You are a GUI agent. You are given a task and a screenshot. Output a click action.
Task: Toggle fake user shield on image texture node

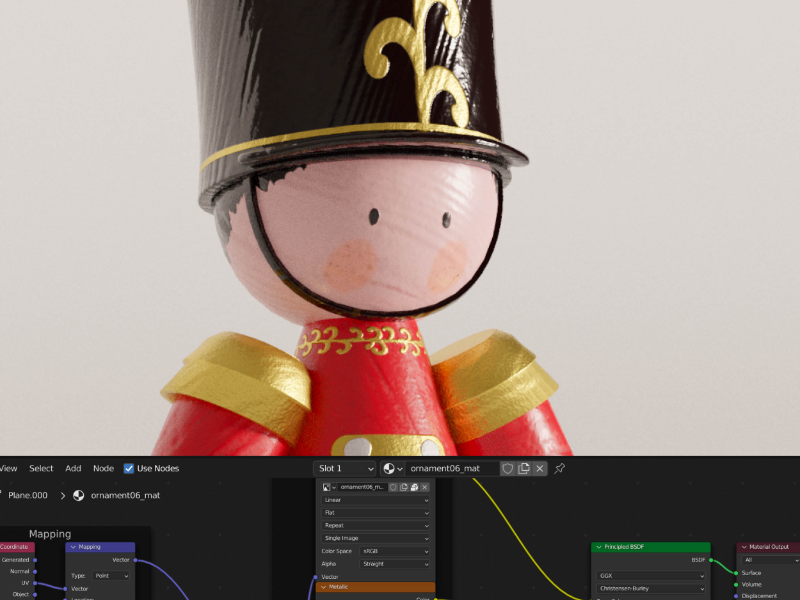394,487
